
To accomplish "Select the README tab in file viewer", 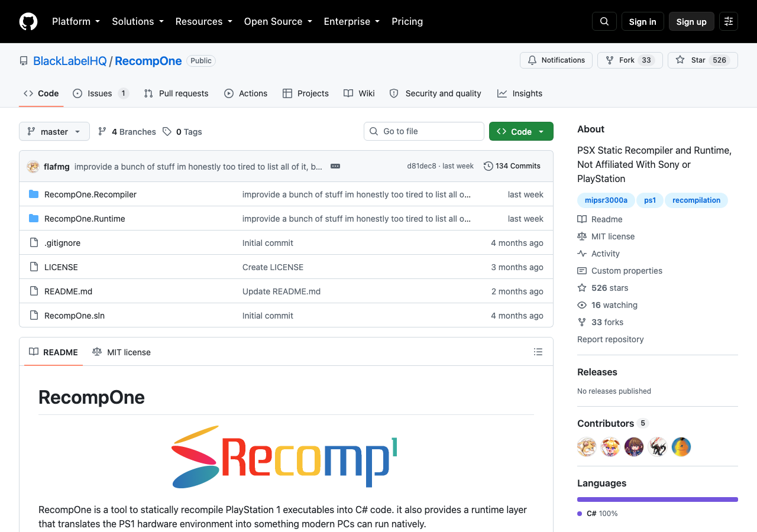I will pos(53,352).
